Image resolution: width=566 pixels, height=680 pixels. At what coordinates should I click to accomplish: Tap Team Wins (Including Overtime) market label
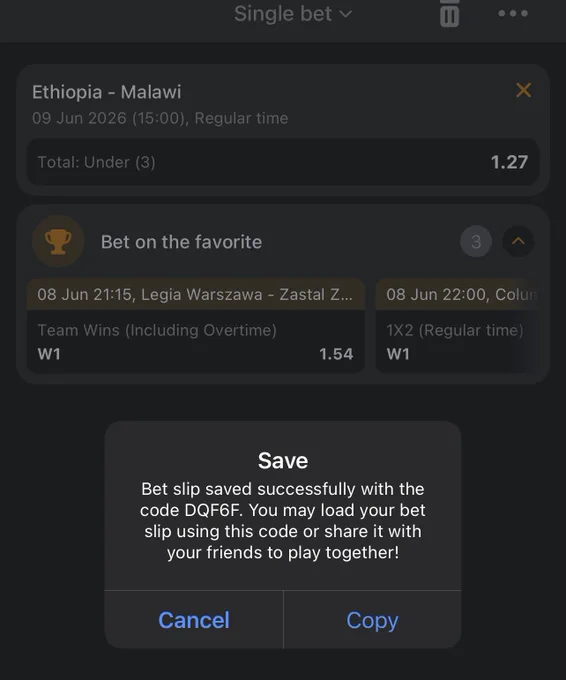click(157, 330)
